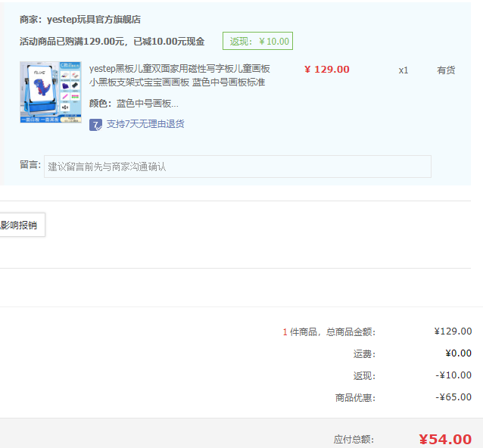Select the x1 quantity indicator
The image size is (483, 448).
[404, 70]
